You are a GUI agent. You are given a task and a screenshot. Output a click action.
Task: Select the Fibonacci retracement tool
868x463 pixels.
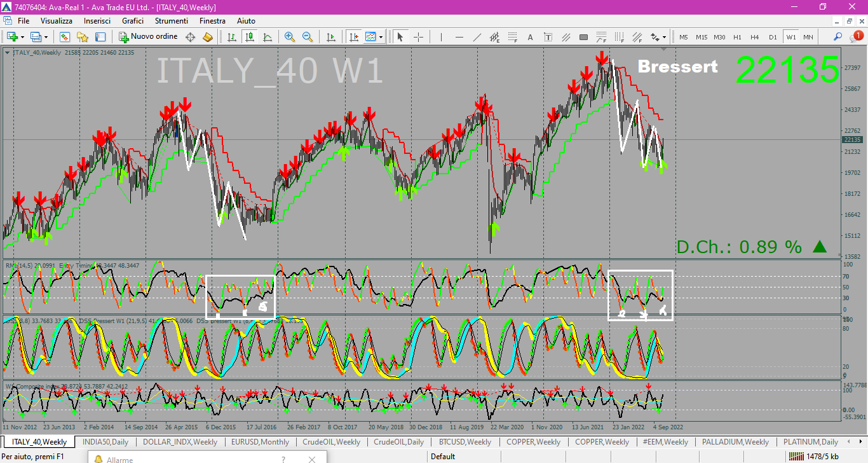coord(513,37)
